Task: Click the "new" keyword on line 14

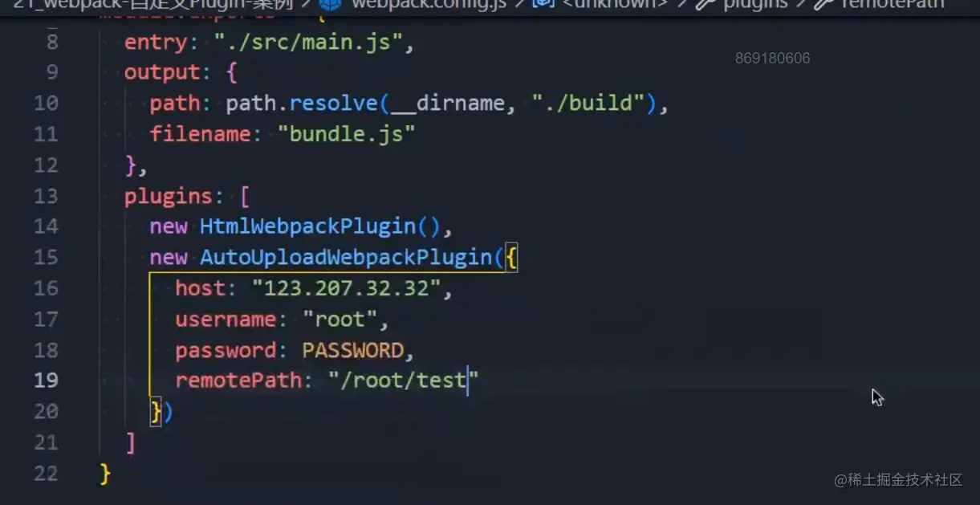Action: click(x=169, y=226)
